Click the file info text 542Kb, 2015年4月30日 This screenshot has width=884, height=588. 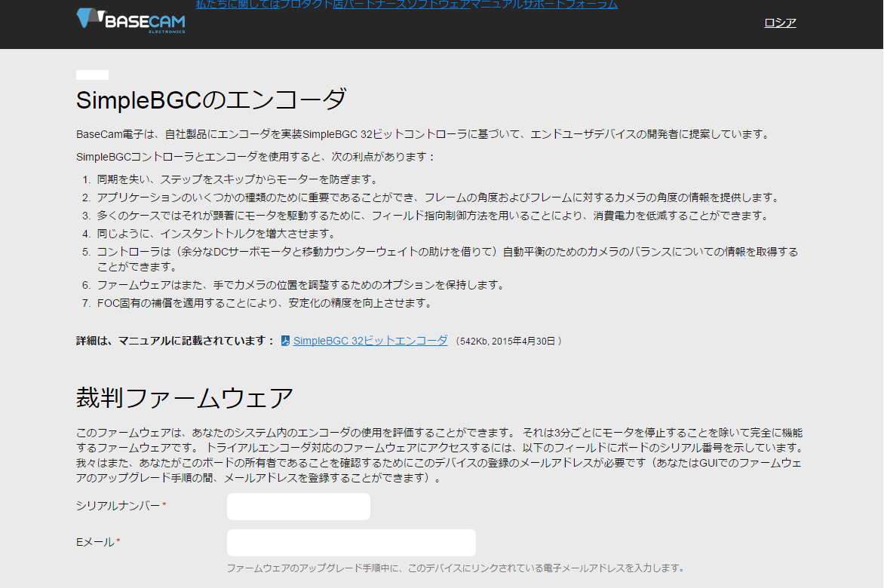click(x=508, y=341)
